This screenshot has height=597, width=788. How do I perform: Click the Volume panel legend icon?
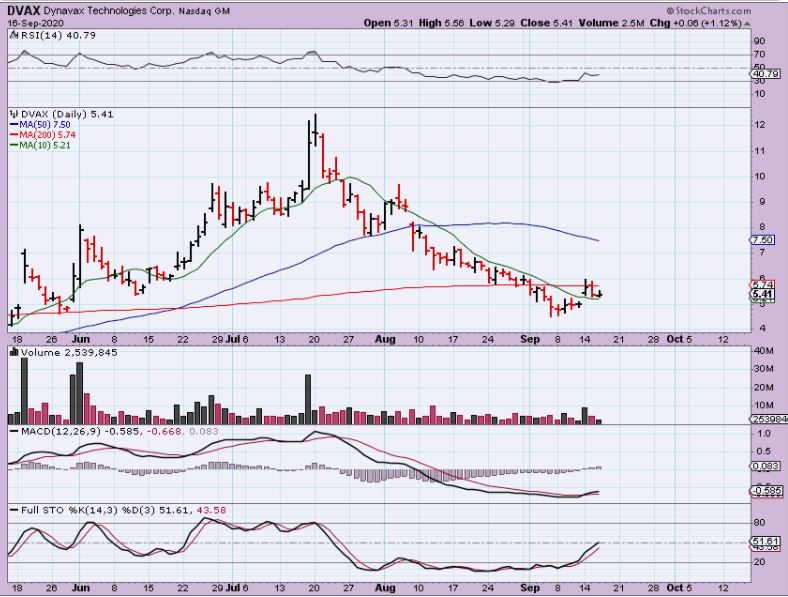click(x=11, y=352)
